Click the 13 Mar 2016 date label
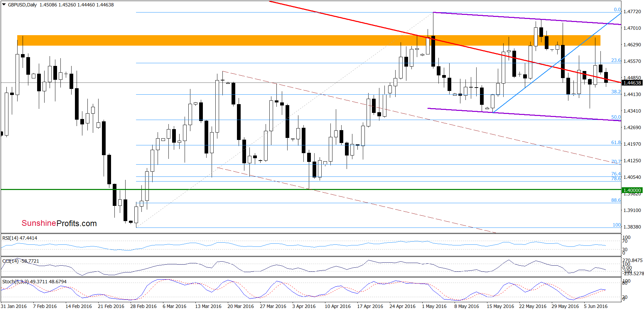Image resolution: width=644 pixels, height=311 pixels. 208,306
